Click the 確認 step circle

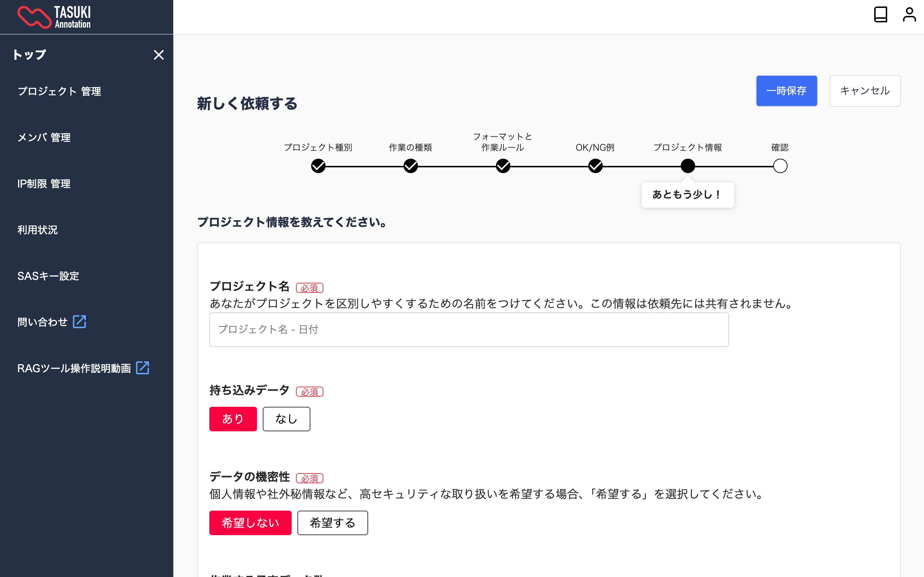[x=780, y=166]
